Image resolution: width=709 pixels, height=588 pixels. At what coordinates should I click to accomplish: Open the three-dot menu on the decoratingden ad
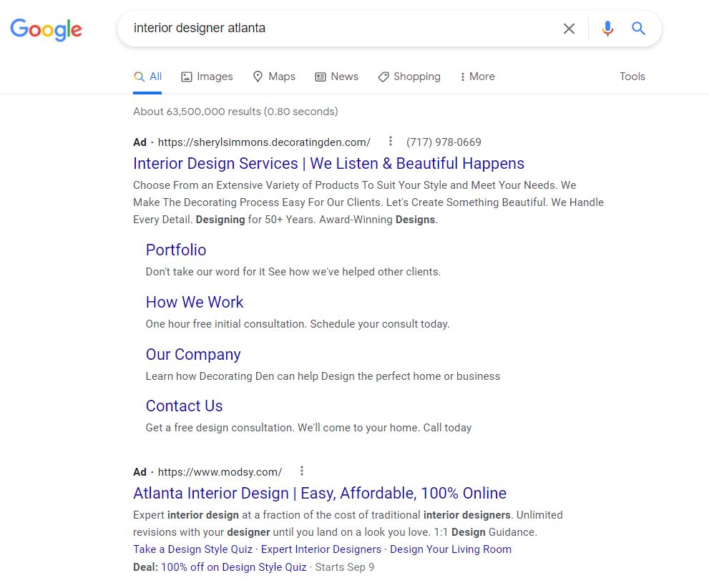391,141
